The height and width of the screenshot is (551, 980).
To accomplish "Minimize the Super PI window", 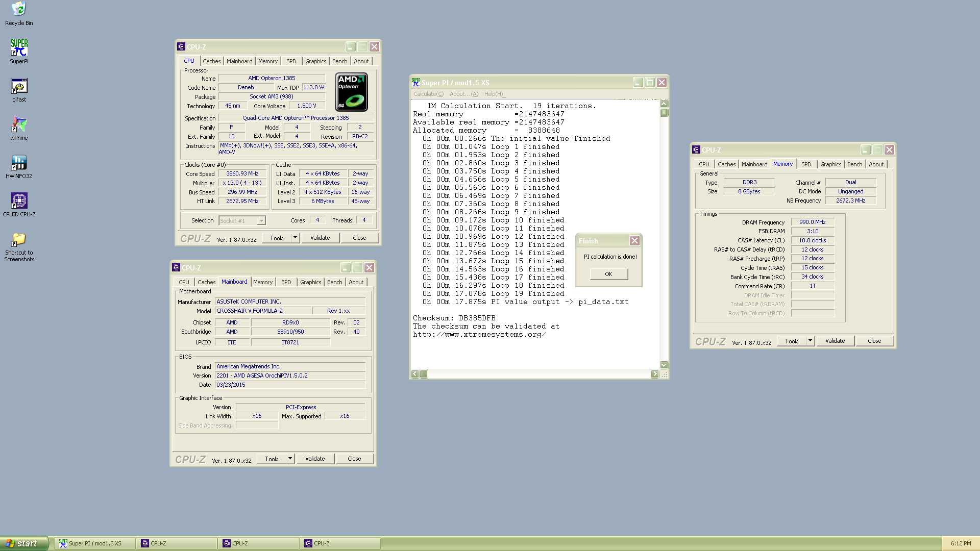I will [x=638, y=82].
